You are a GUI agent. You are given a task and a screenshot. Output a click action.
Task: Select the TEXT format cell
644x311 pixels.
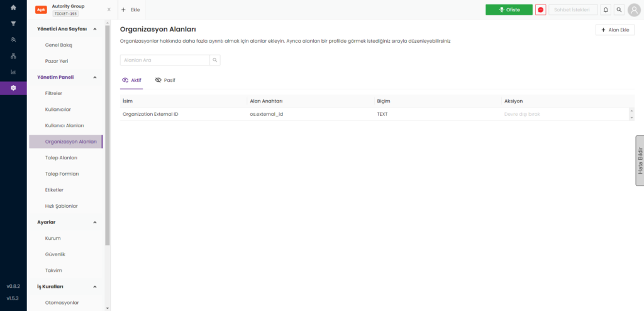(382, 114)
